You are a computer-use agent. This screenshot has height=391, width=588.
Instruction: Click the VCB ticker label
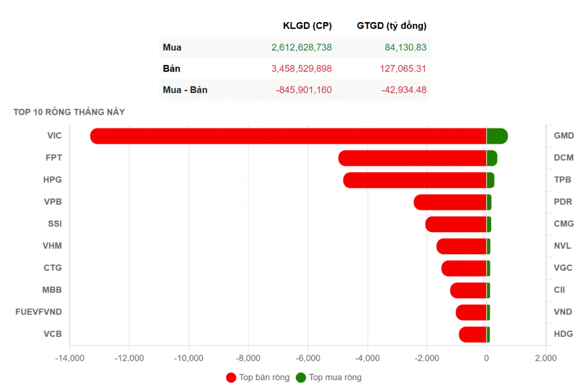pos(52,334)
